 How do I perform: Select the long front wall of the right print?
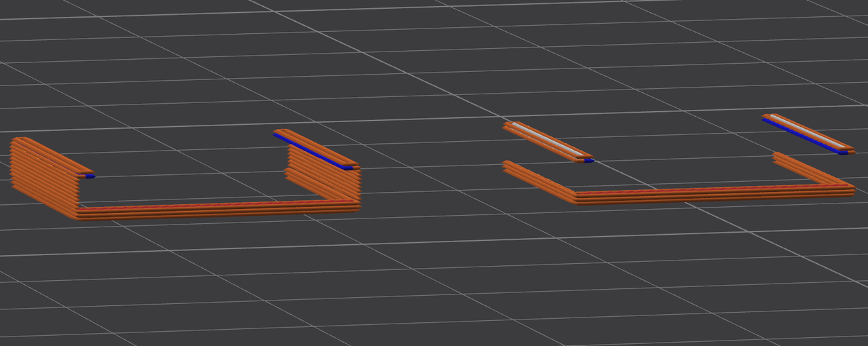(712, 193)
